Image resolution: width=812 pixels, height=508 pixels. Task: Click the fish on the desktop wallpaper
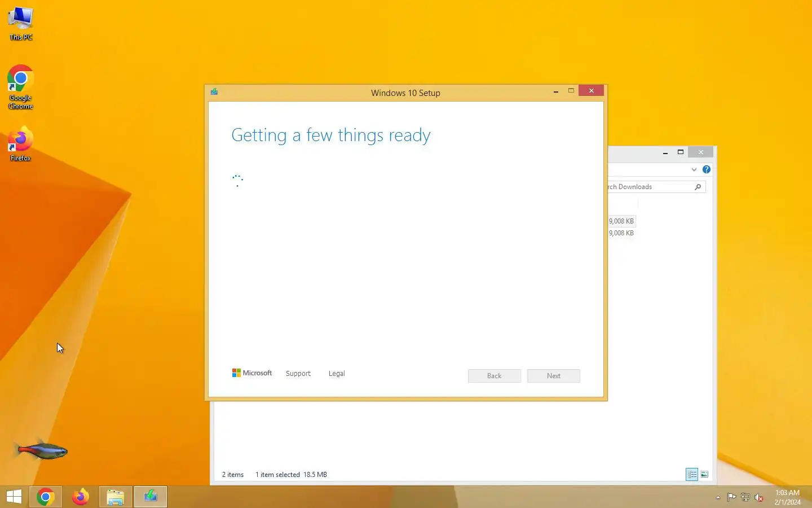42,450
